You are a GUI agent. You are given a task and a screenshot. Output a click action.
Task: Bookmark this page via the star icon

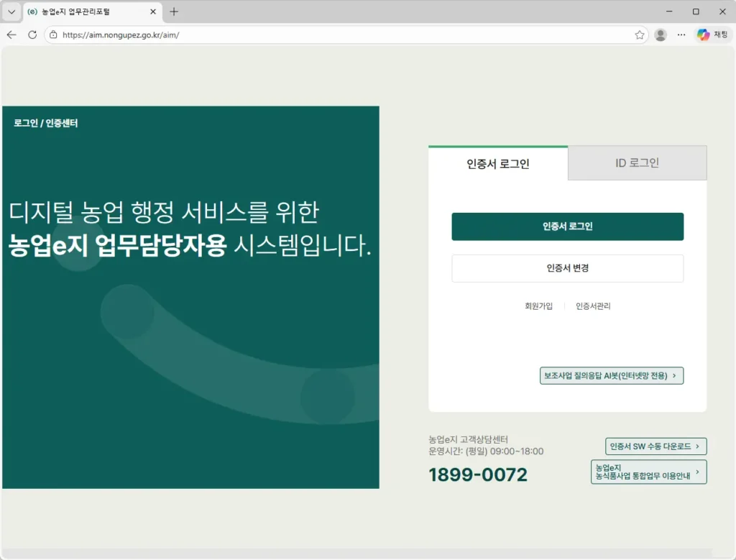638,34
